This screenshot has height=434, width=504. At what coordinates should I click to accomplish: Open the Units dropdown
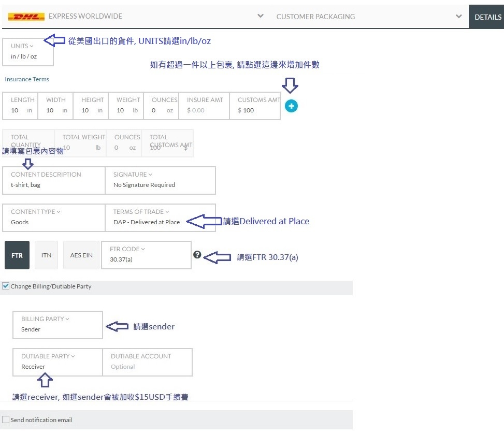point(28,52)
